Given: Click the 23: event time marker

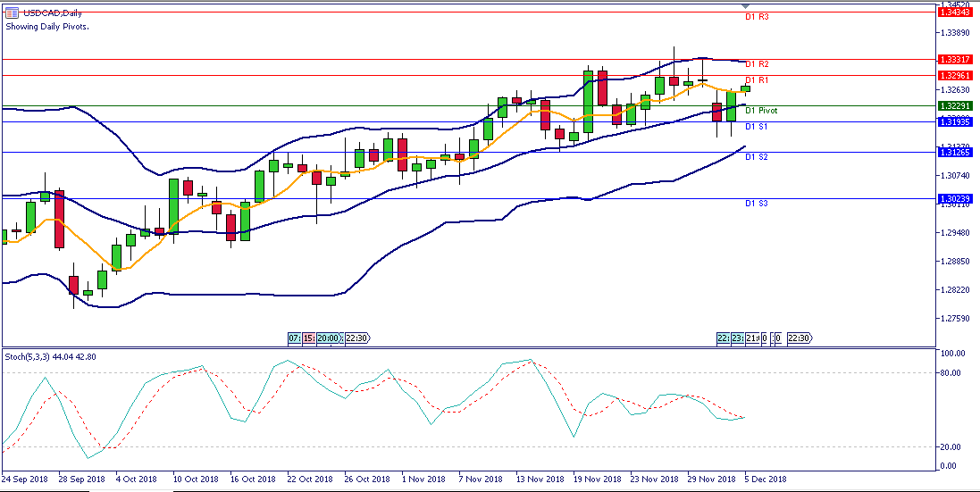Looking at the screenshot, I should click(x=737, y=338).
